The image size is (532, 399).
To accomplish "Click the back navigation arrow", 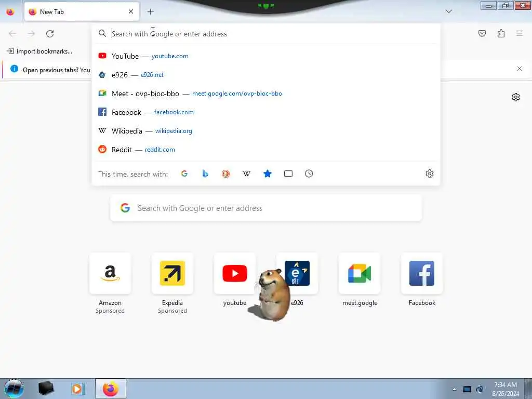I will tap(12, 33).
